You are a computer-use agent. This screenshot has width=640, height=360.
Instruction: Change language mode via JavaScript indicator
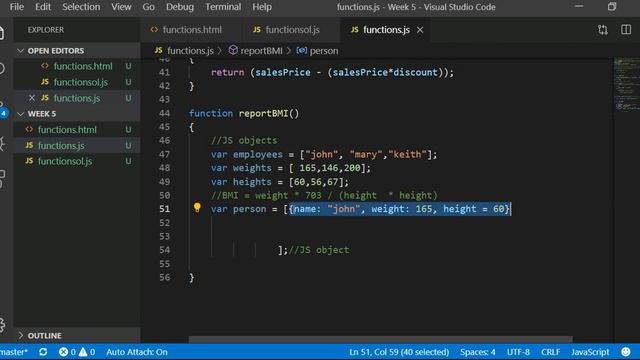(x=590, y=352)
